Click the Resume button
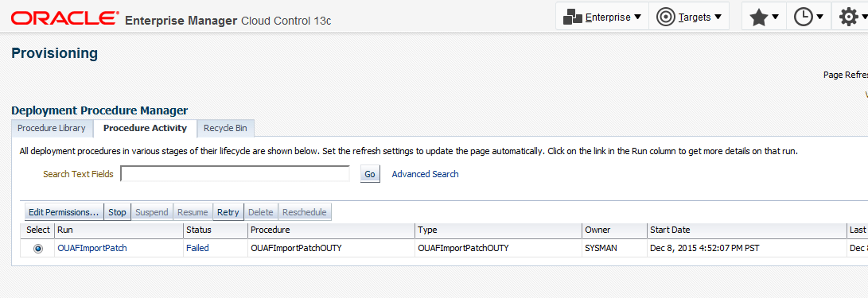This screenshot has height=298, width=868. pos(193,212)
